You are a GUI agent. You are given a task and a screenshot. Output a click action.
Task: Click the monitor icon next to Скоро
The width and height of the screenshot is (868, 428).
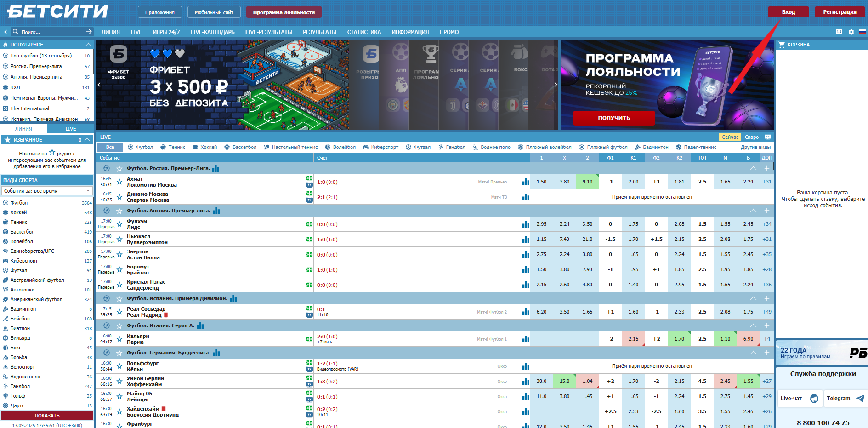coord(767,137)
